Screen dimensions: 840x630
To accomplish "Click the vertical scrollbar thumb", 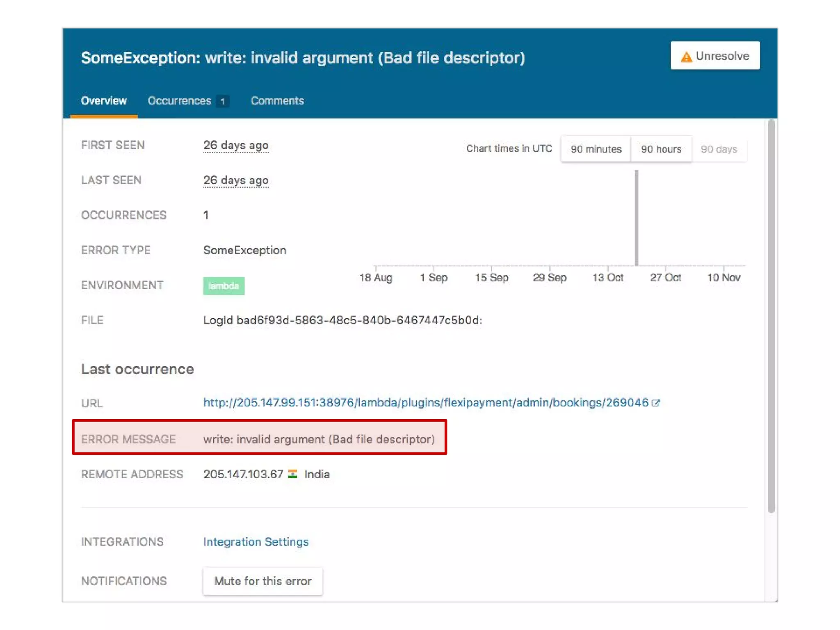I will [771, 316].
